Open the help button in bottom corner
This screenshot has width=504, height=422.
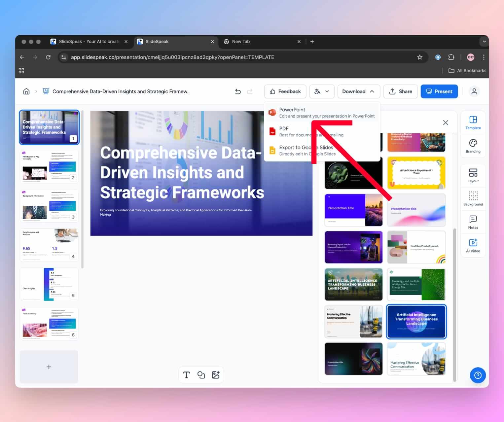pos(478,375)
